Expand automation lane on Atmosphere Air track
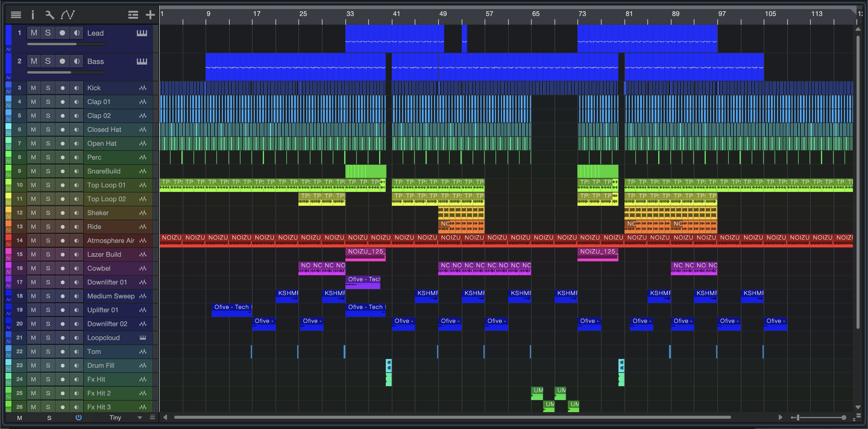The height and width of the screenshot is (429, 868). tap(8, 244)
